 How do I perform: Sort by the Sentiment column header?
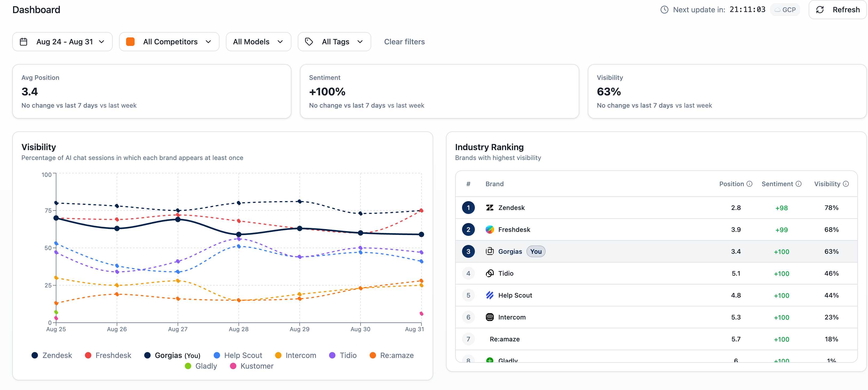tap(777, 184)
